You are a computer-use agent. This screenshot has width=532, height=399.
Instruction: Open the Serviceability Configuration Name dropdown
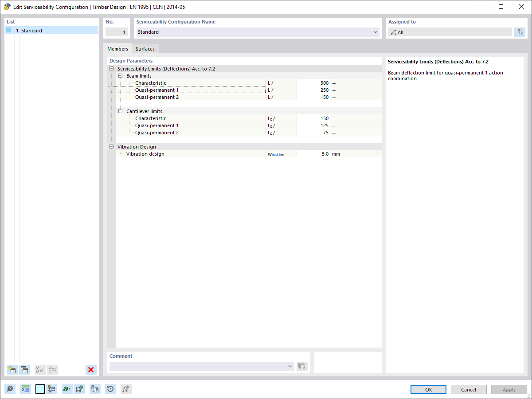point(375,32)
